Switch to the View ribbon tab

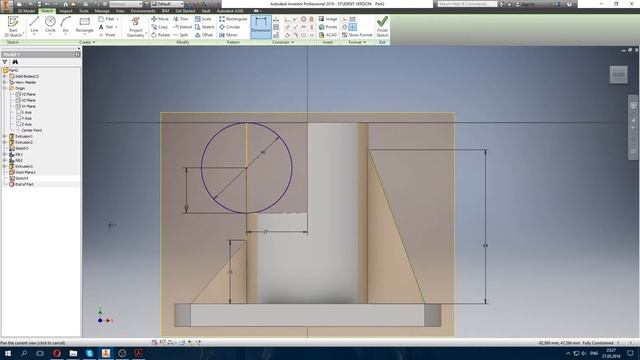(120, 11)
